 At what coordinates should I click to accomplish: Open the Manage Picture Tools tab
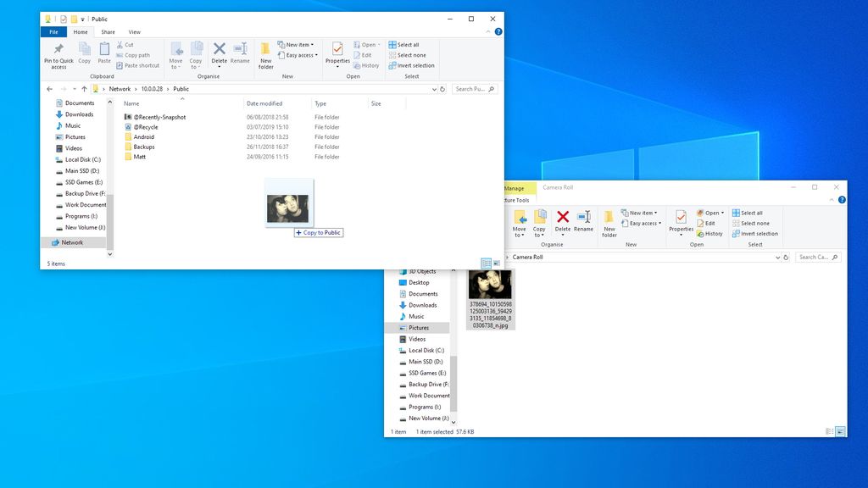point(515,189)
